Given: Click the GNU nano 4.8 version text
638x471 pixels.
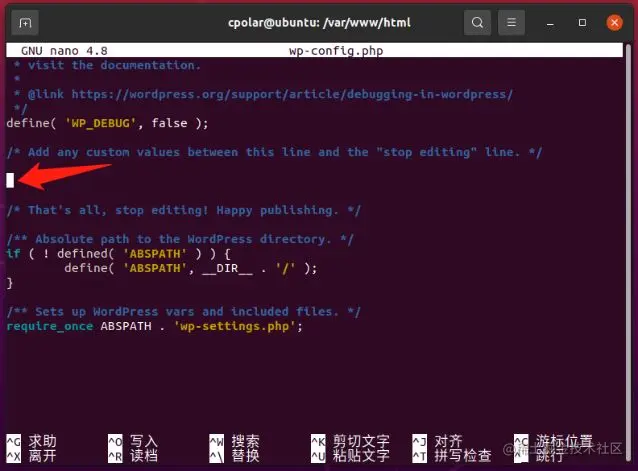Looking at the screenshot, I should pyautogui.click(x=64, y=51).
